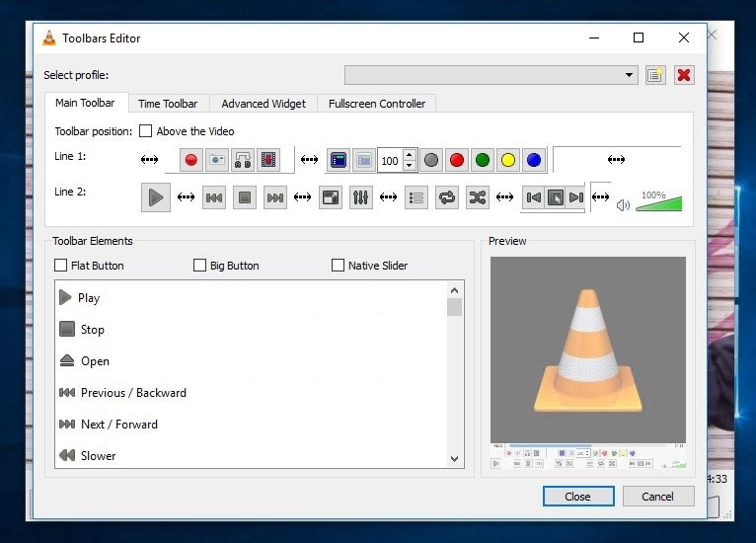Image resolution: width=756 pixels, height=543 pixels.
Task: Click the red Record button in Line 1
Action: (x=190, y=160)
